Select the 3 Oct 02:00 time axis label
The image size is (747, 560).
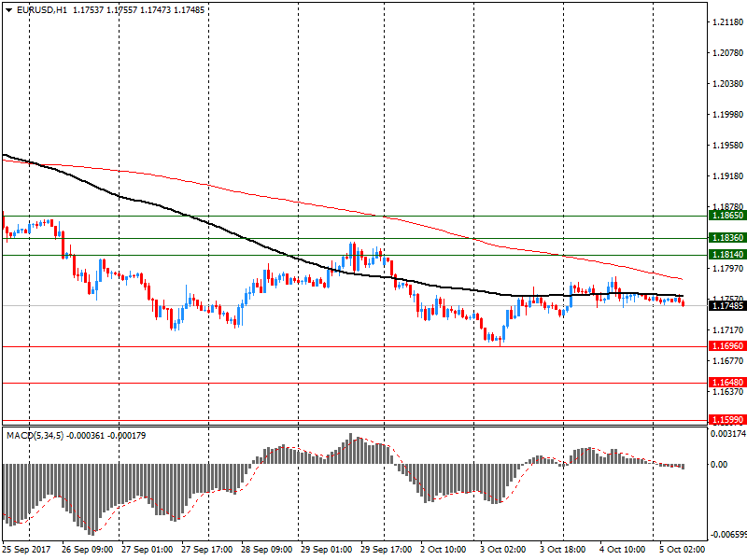point(503,550)
